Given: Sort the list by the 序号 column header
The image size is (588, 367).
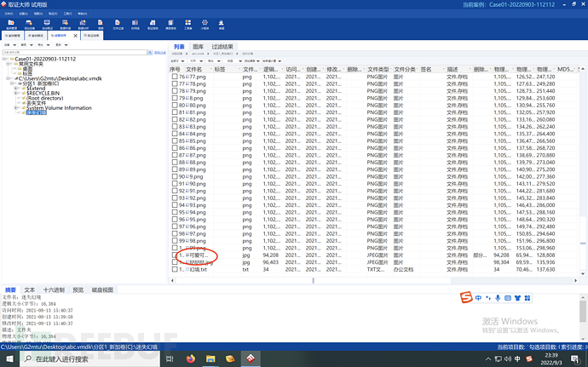Looking at the screenshot, I should (x=175, y=69).
